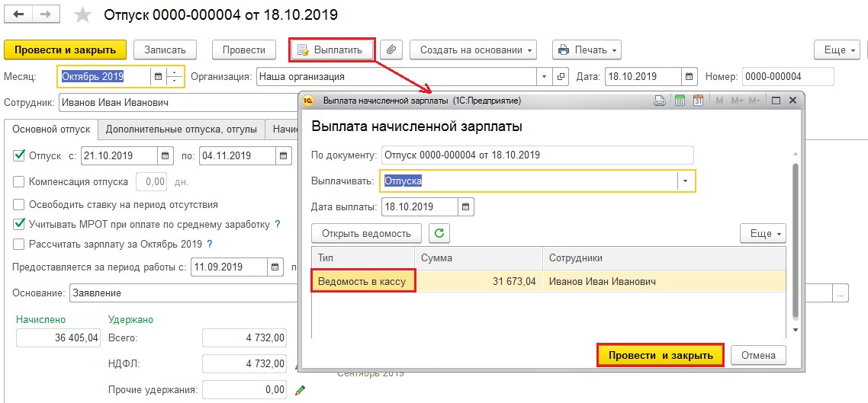
Task: Check Рассчитать зарплату за Октябрь 2019
Action: (19, 244)
